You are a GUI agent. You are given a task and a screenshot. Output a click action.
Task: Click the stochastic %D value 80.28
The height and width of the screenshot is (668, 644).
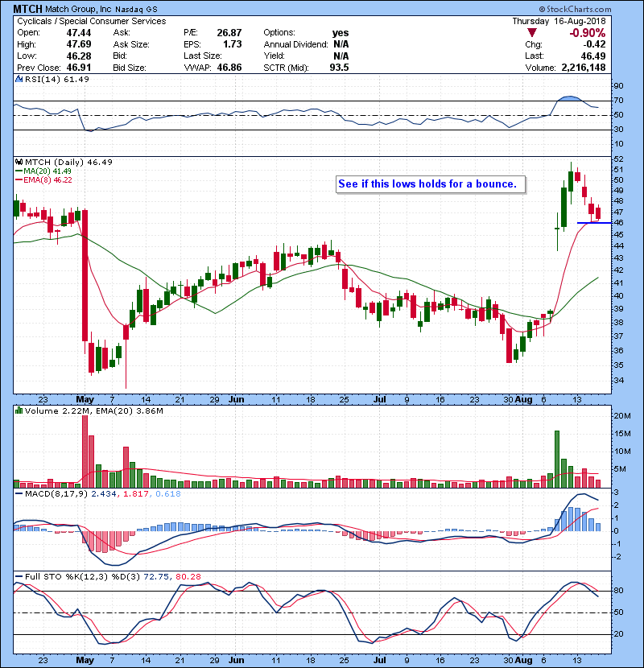(x=188, y=577)
